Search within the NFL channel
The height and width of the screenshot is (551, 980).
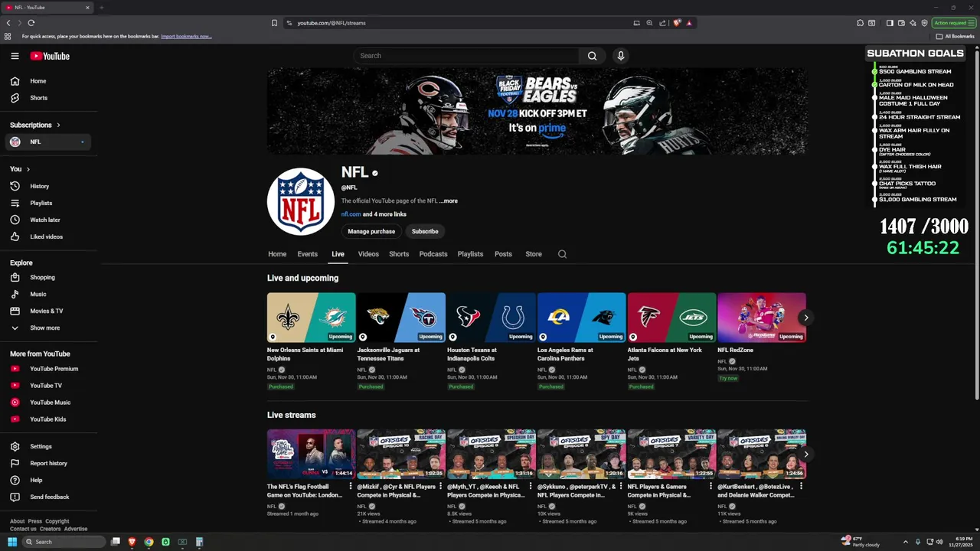(562, 254)
